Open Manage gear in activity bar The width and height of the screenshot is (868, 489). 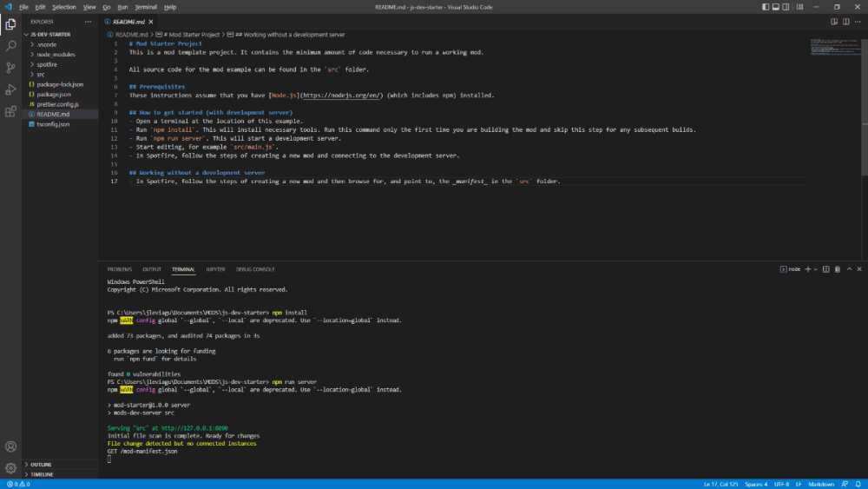coord(10,468)
